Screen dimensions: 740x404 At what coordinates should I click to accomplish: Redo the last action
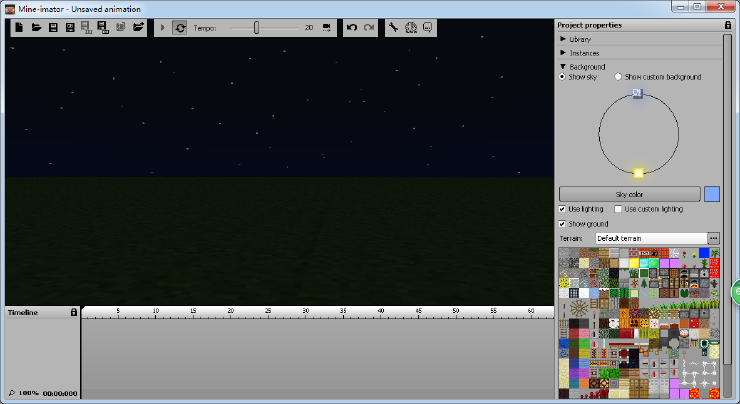pos(369,27)
